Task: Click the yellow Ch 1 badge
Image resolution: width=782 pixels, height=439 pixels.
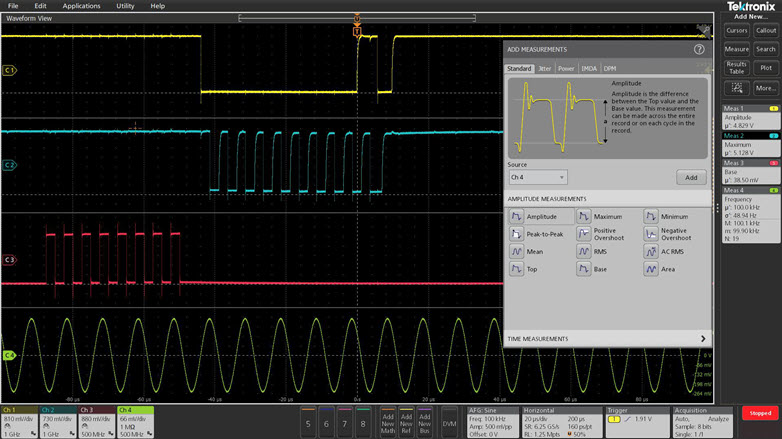Action: pos(18,419)
